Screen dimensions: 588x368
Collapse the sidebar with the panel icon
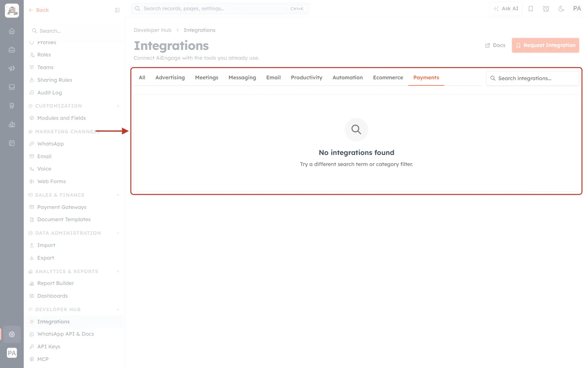click(117, 10)
